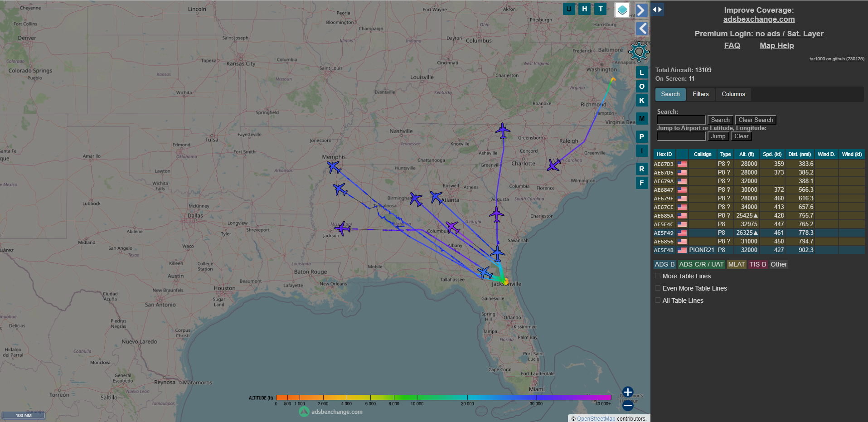Click the aircraft icon near Columbus Georgia
This screenshot has height=422, width=868.
coord(452,227)
